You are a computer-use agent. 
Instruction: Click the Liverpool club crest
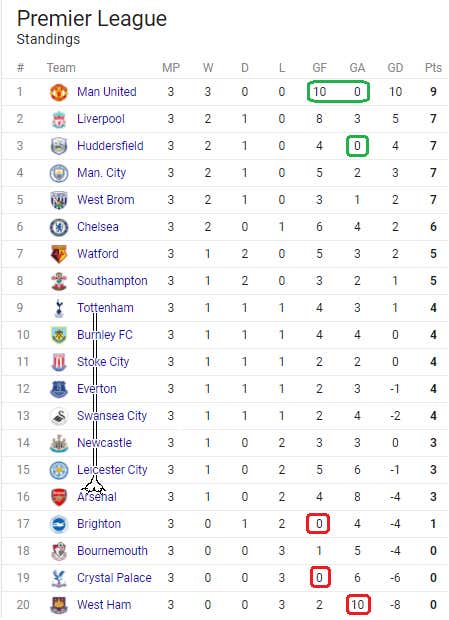[59, 119]
